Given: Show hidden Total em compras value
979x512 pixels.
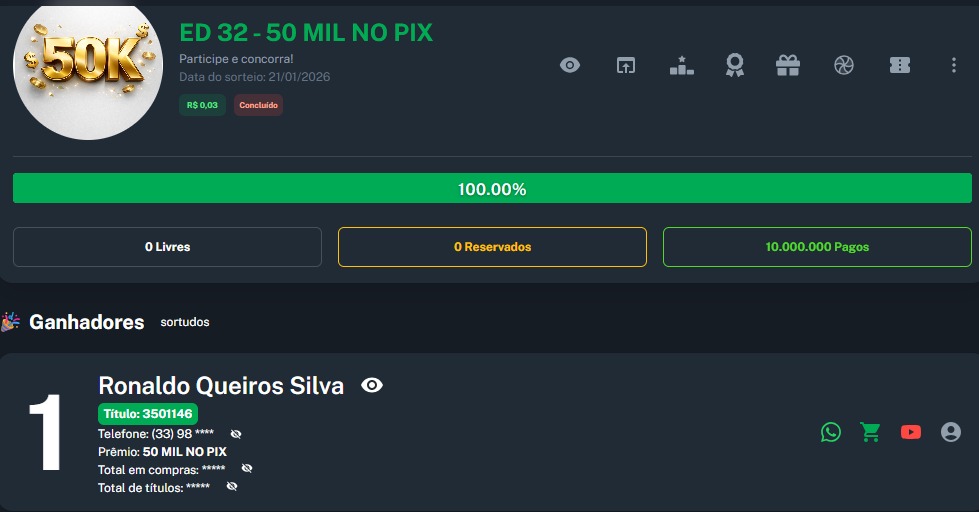Looking at the screenshot, I should pyautogui.click(x=247, y=469).
